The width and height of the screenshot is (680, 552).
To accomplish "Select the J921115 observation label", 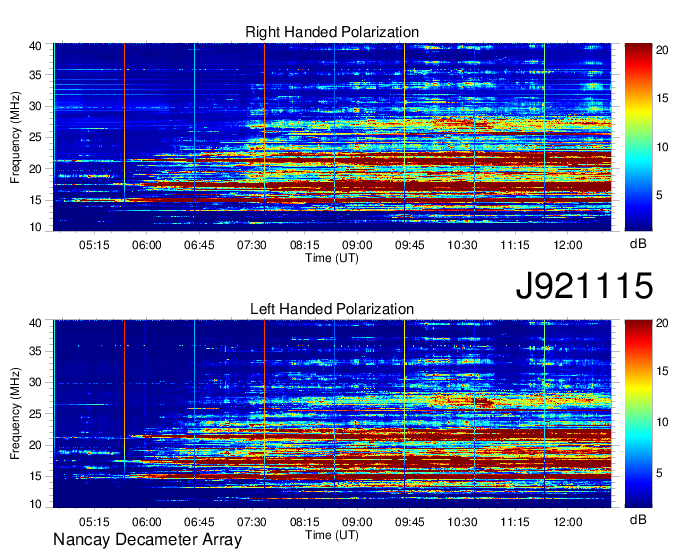I will click(x=584, y=286).
